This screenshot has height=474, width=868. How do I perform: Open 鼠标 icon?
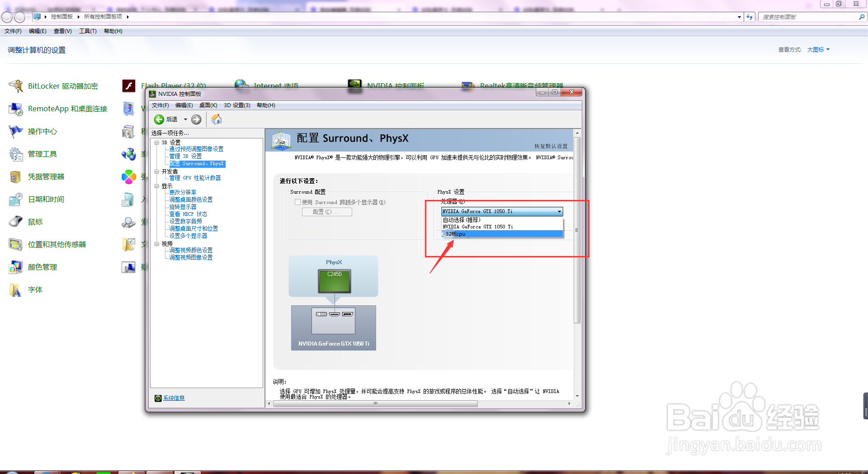coord(16,222)
